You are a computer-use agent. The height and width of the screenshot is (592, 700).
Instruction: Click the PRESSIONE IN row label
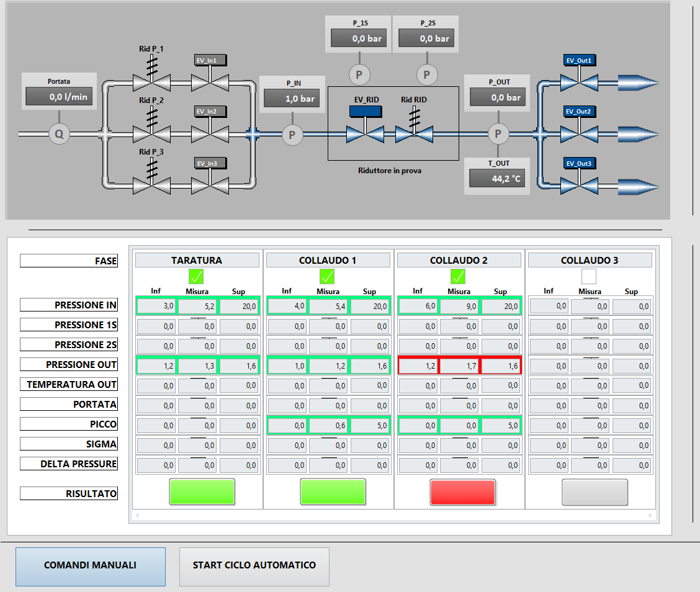point(69,305)
